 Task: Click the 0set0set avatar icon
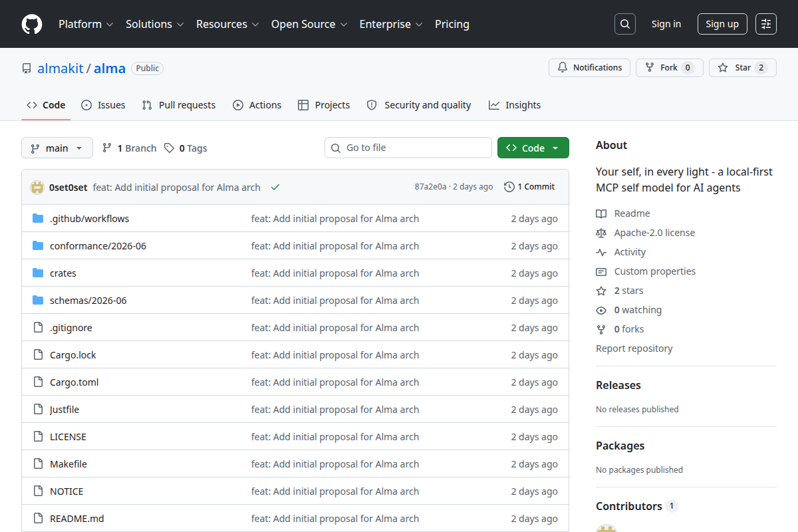[37, 188]
